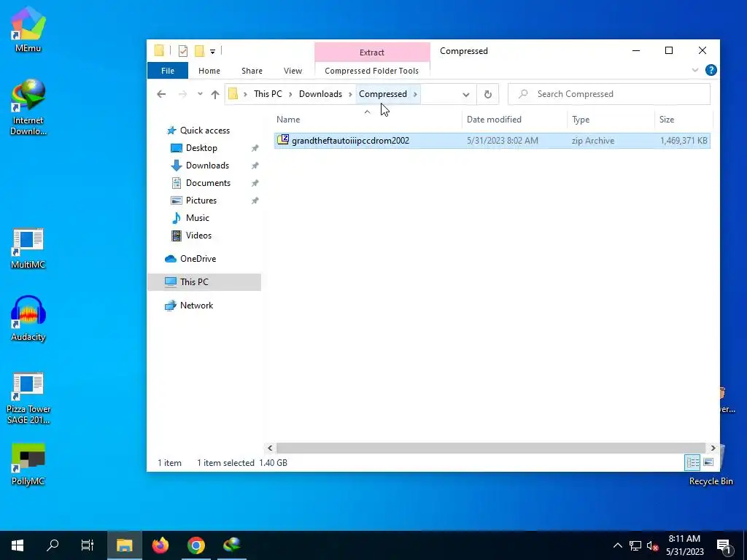Click the horizontal scrollbar left arrow

tap(270, 448)
